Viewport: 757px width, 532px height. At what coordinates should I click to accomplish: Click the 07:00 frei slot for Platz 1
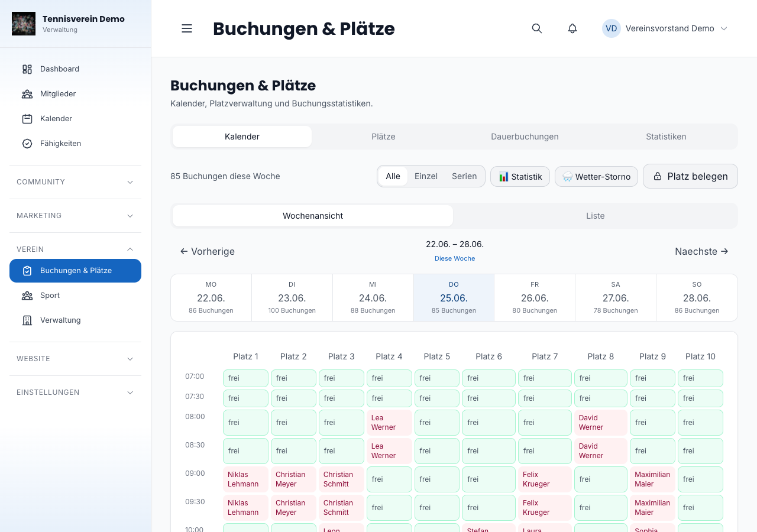(x=245, y=378)
